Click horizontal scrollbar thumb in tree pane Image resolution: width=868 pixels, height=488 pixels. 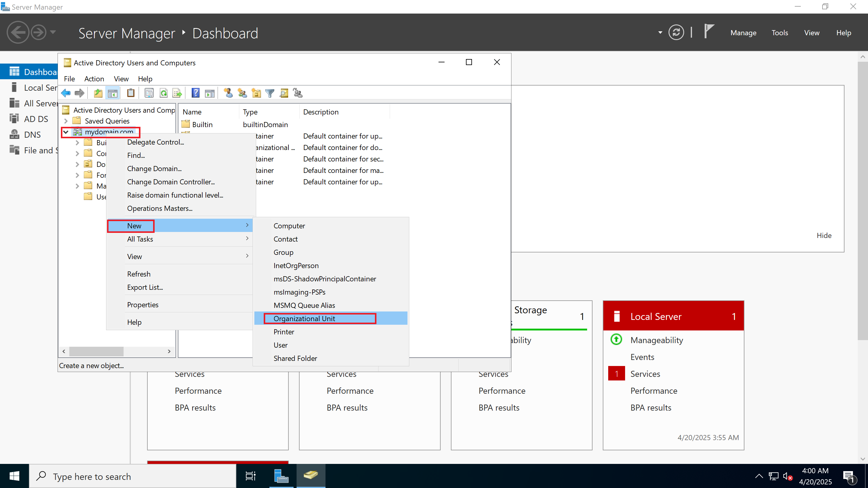(96, 351)
